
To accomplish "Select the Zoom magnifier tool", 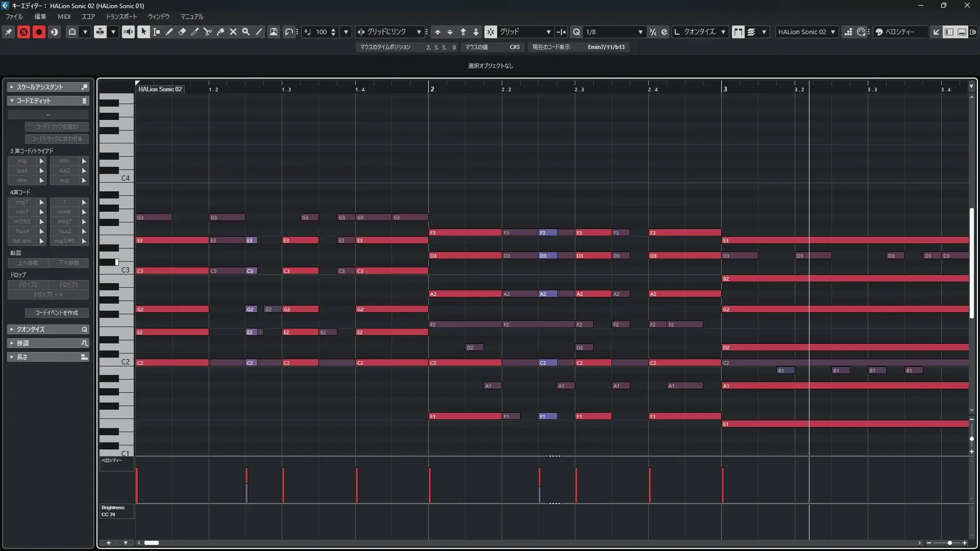I will (x=246, y=32).
